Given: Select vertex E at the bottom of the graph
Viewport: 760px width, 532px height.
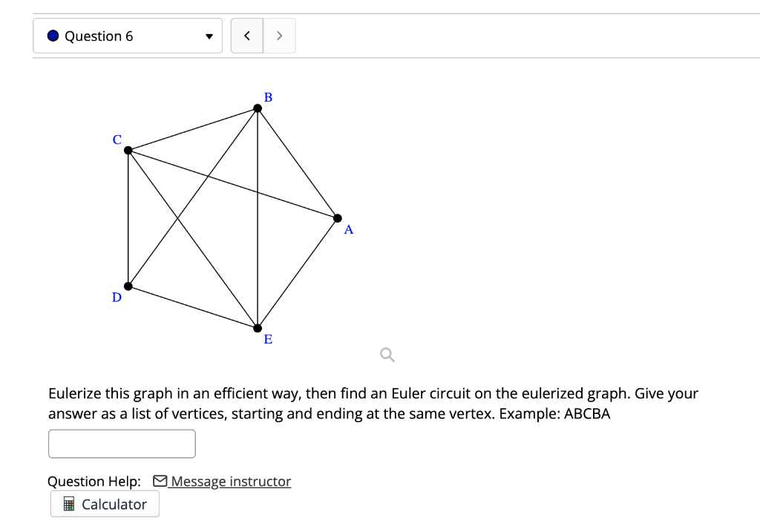Looking at the screenshot, I should pos(257,326).
